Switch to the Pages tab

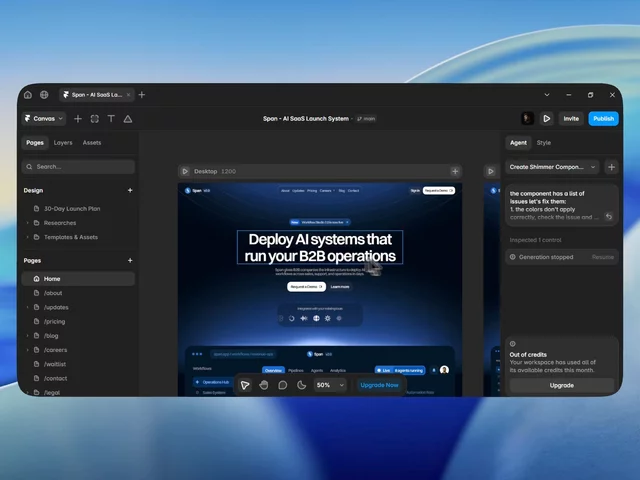click(35, 142)
